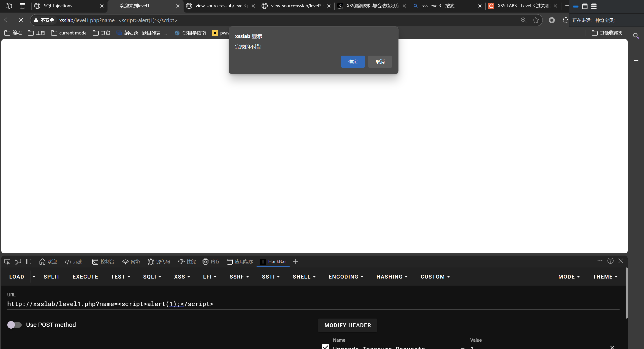Close the SQL Injections tab
This screenshot has height=349, width=644.
tap(102, 6)
